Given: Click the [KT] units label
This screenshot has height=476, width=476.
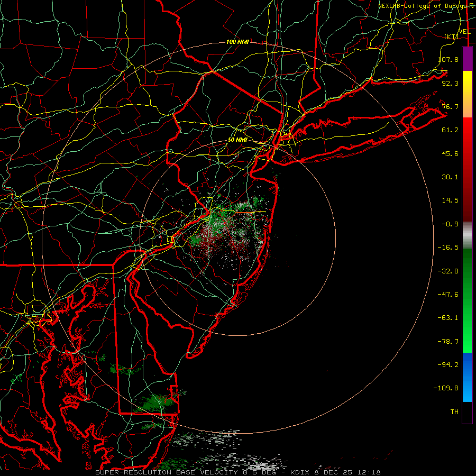Looking at the screenshot, I should coord(452,36).
